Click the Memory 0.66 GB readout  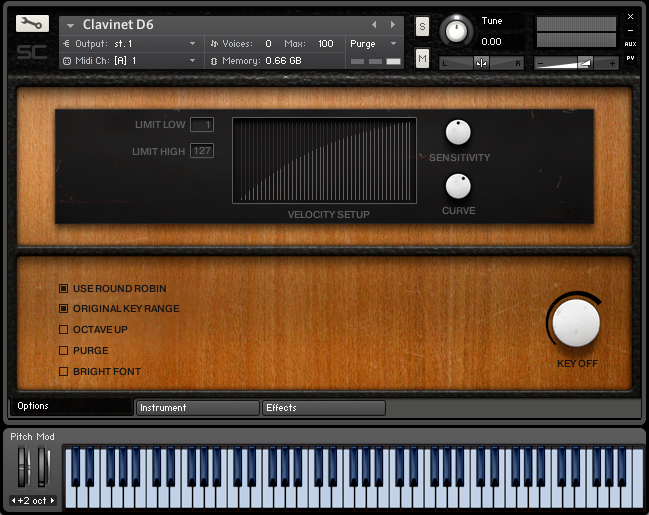point(283,60)
